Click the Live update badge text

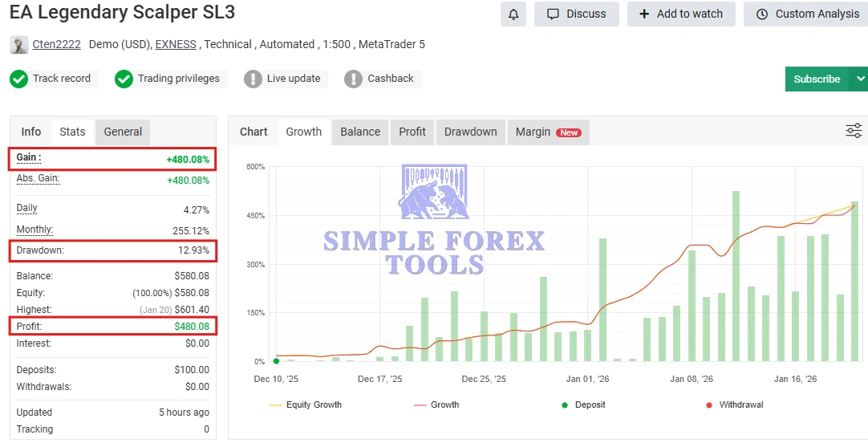click(294, 79)
